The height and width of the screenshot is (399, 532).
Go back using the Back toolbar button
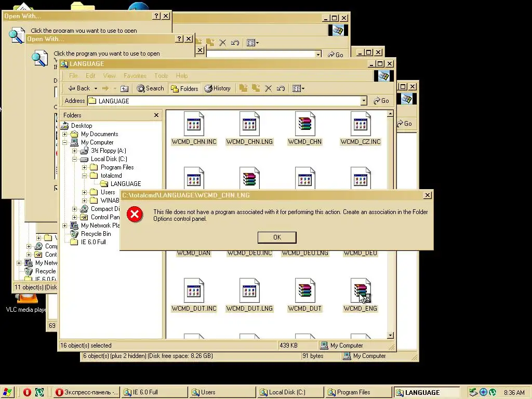[79, 88]
